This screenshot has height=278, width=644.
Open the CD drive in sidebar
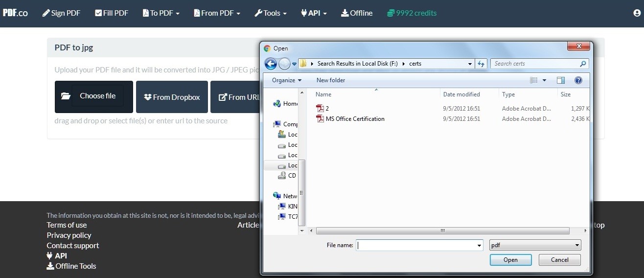tap(287, 176)
